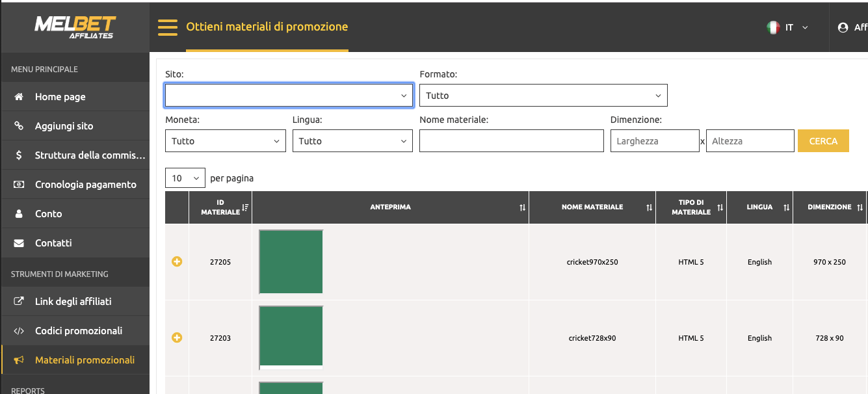This screenshot has height=394, width=868.
Task: Open Aggiungi sito menu item
Action: coord(75,126)
